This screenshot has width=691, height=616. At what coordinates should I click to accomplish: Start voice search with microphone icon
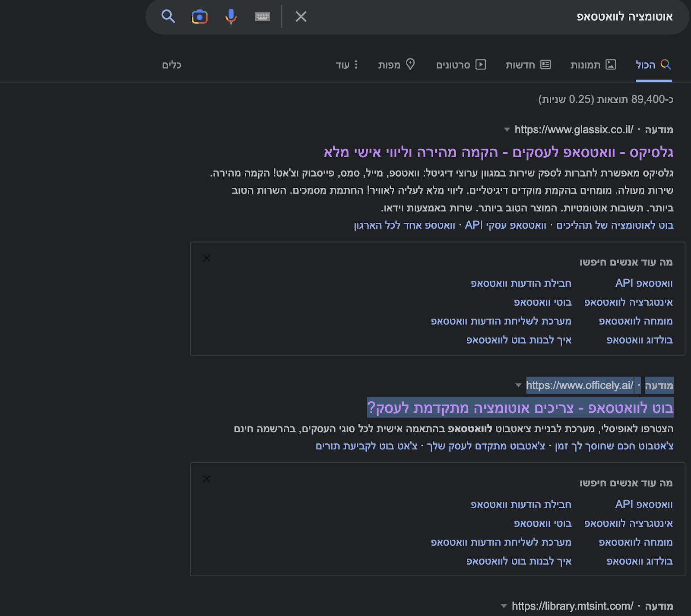[231, 16]
